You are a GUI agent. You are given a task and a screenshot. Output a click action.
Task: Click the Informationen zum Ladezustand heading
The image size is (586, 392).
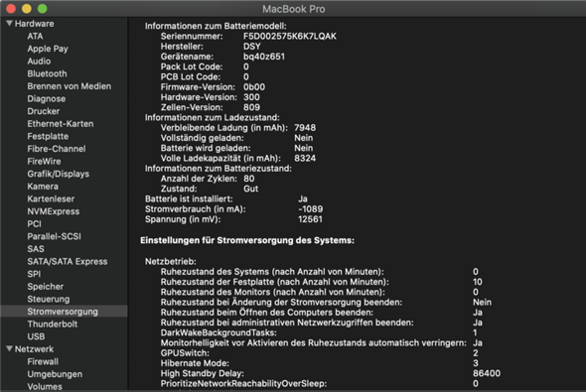(213, 117)
